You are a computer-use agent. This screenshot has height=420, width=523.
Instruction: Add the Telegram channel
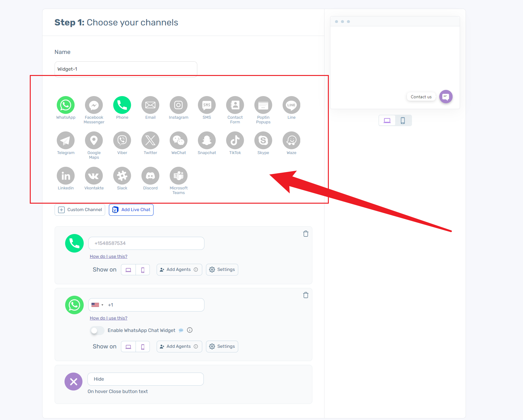(x=65, y=140)
